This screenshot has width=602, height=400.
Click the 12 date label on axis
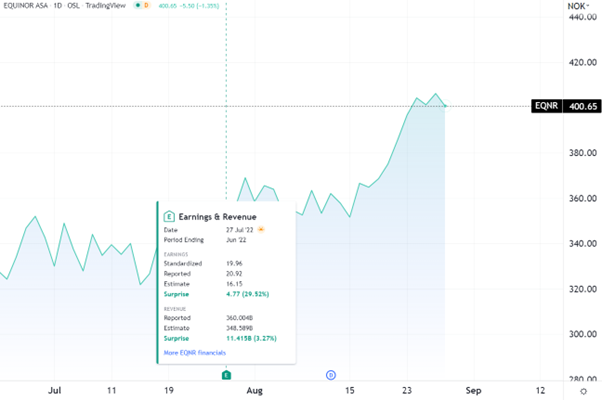[x=540, y=390]
